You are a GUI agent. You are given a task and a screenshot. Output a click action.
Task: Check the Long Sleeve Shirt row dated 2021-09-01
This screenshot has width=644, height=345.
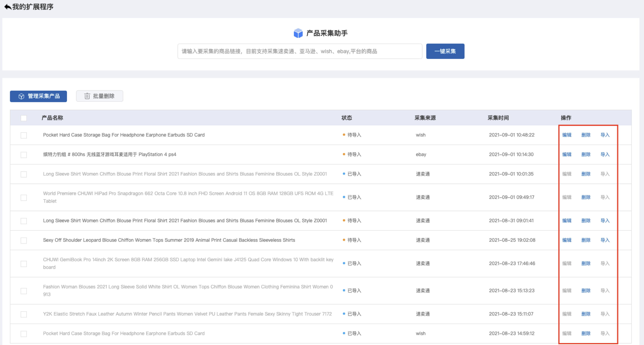24,174
